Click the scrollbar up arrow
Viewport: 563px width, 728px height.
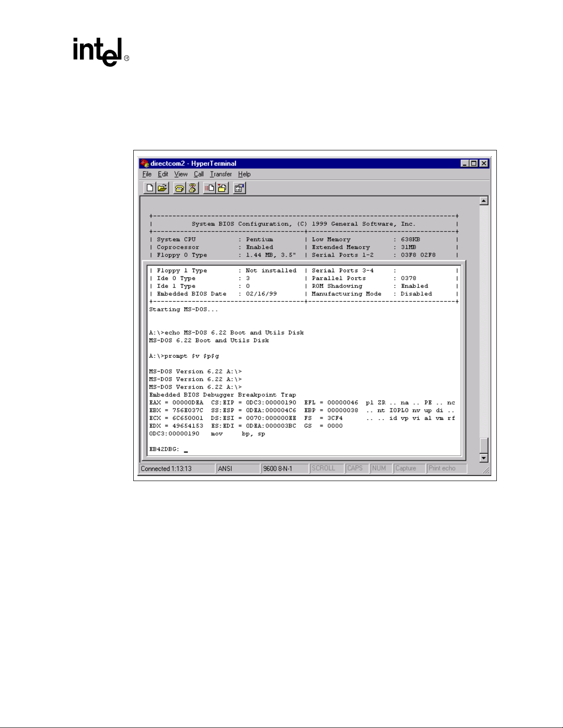483,201
